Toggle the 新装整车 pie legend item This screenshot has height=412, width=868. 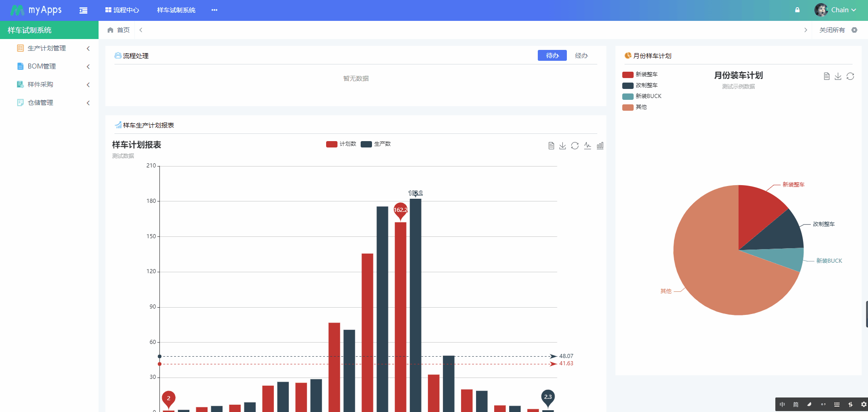tap(640, 74)
